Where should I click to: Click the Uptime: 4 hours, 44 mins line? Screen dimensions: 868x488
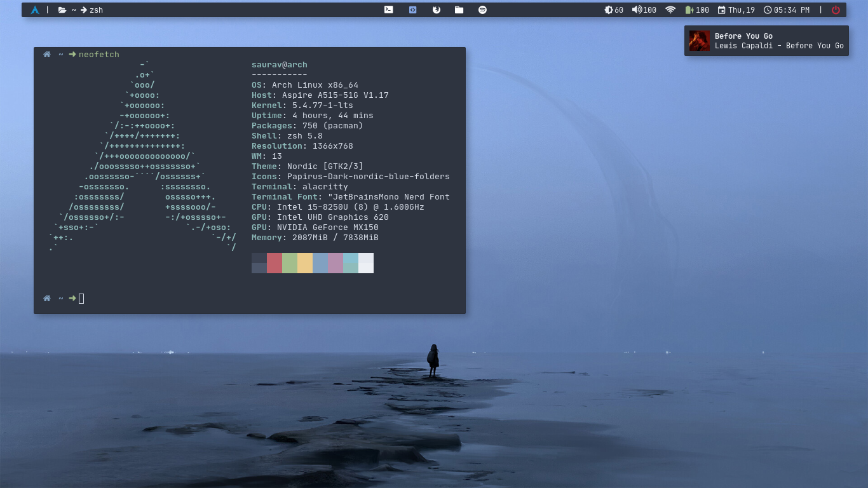313,116
